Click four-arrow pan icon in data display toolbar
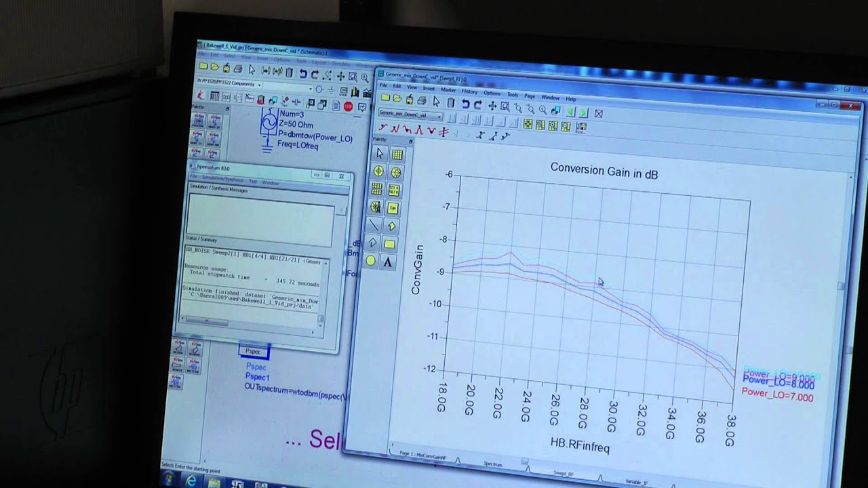868x488 pixels. click(492, 106)
